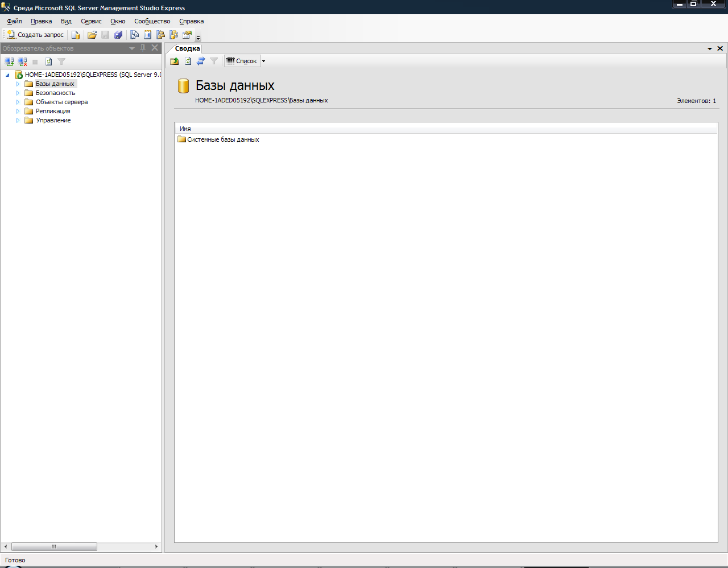
Task: Click the Имя column header
Action: (446, 129)
